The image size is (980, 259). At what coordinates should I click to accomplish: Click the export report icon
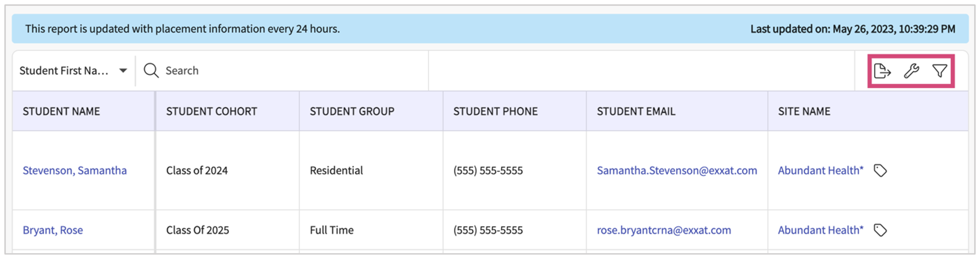882,71
